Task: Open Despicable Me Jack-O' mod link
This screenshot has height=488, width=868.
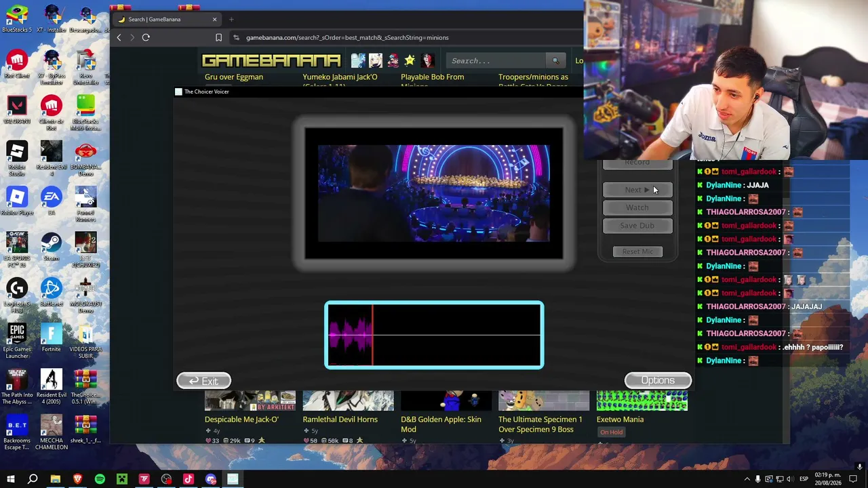Action: 242,419
